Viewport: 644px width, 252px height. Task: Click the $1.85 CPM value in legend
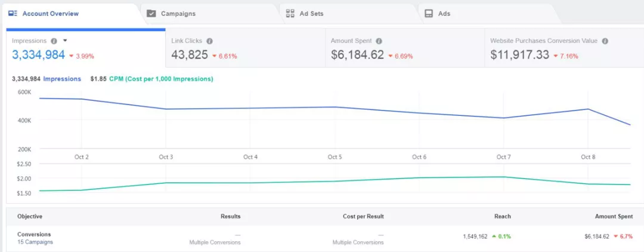tap(97, 79)
